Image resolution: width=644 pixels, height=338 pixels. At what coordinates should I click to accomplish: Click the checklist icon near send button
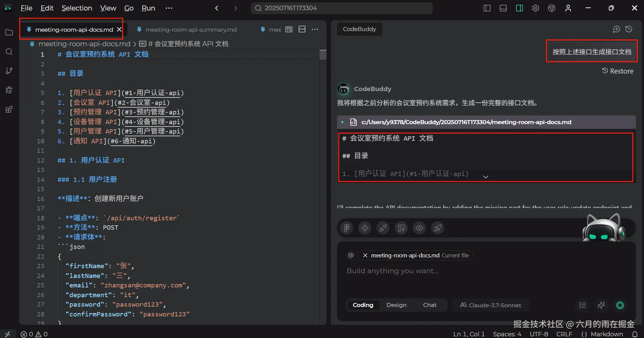(x=582, y=305)
